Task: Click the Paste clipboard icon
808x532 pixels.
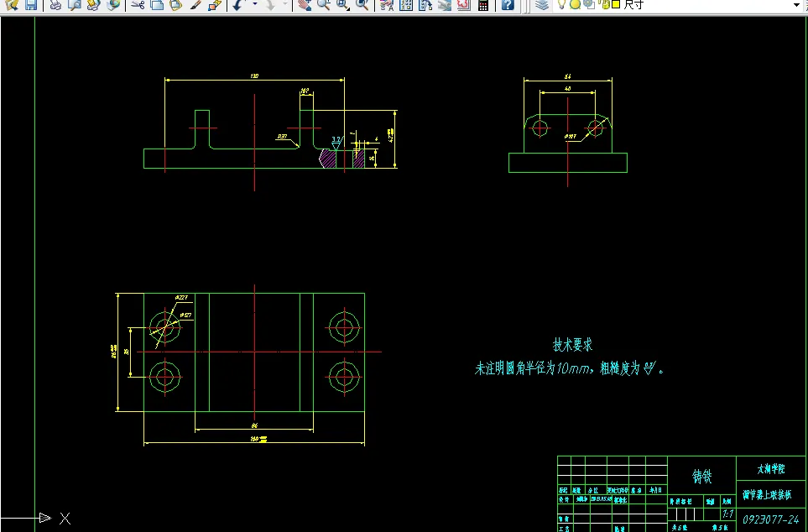Action: tap(175, 5)
